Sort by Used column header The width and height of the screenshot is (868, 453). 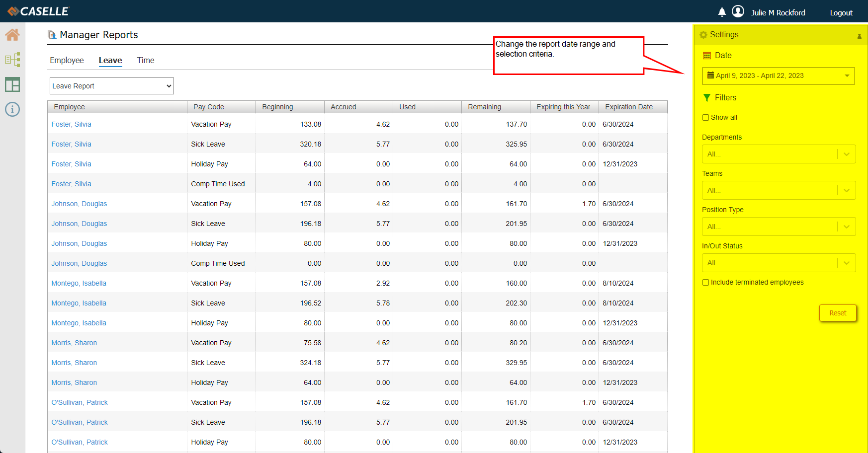coord(427,107)
